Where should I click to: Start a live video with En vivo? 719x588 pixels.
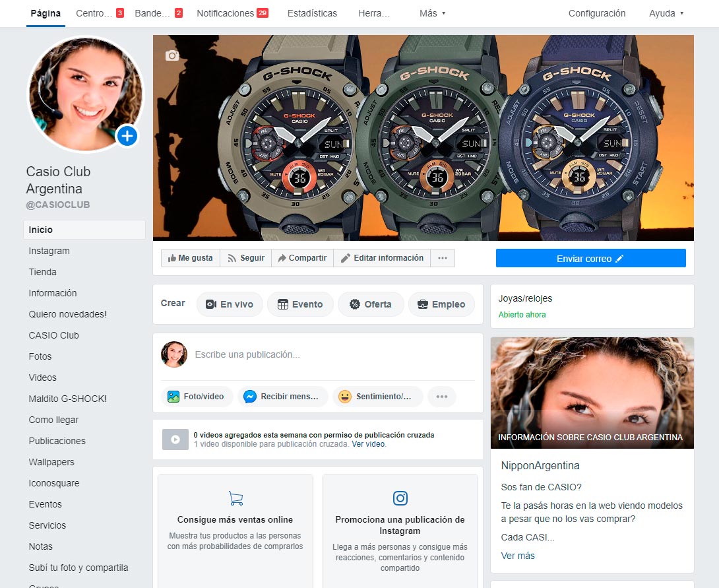click(x=230, y=304)
